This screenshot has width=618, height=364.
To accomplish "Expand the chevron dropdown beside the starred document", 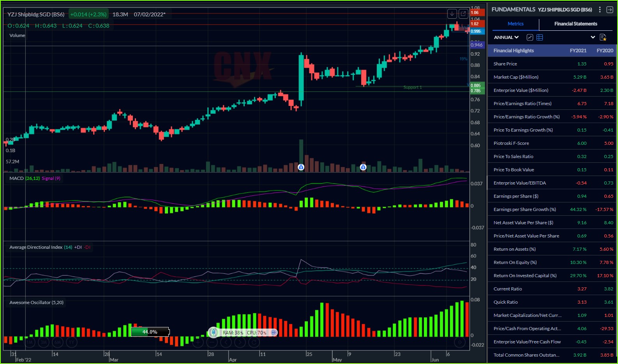I will 593,37.
